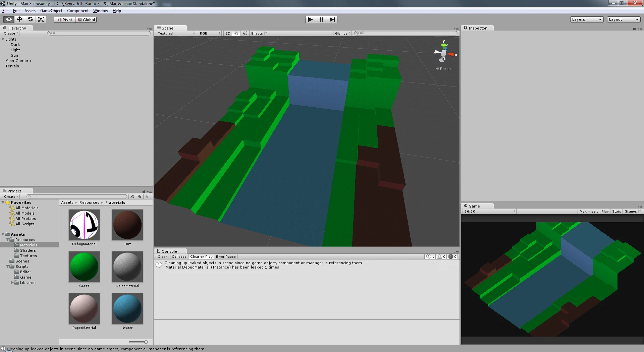Open the Textured draw mode dropdown
Viewport: 644px width, 352px height.
click(x=176, y=33)
